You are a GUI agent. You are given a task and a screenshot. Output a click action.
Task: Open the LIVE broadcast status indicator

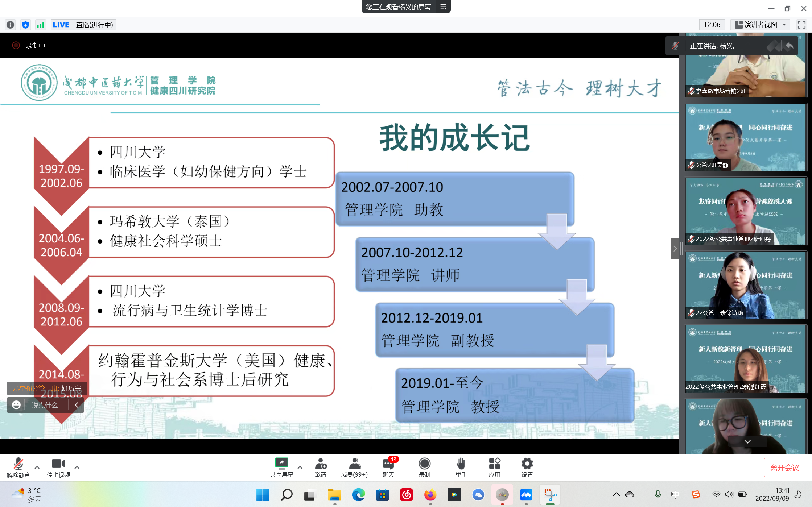click(83, 25)
